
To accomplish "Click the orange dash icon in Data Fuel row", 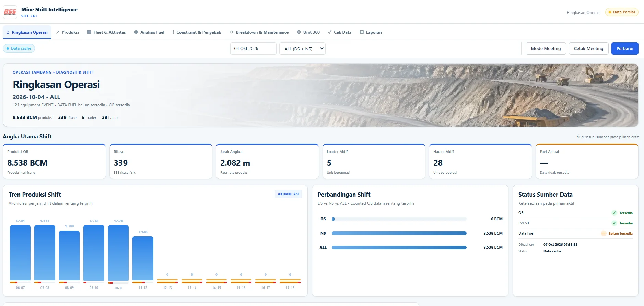I will point(604,234).
